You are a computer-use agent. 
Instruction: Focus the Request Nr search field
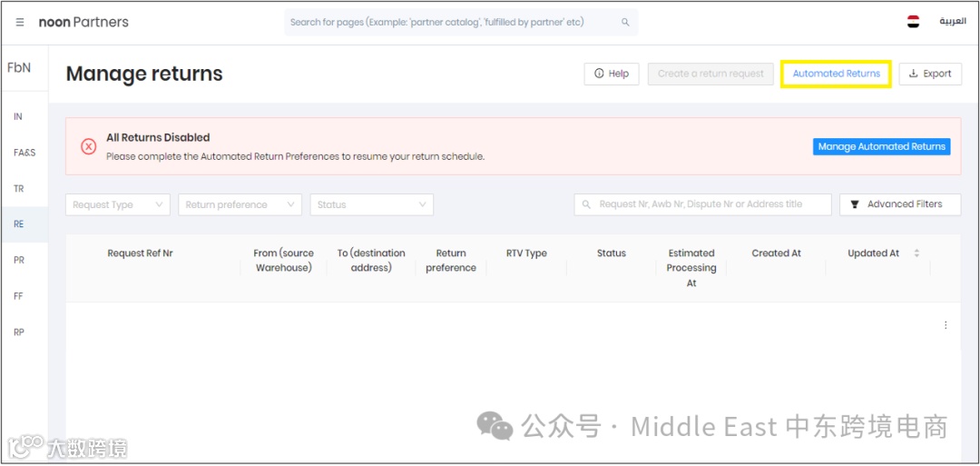coord(702,204)
